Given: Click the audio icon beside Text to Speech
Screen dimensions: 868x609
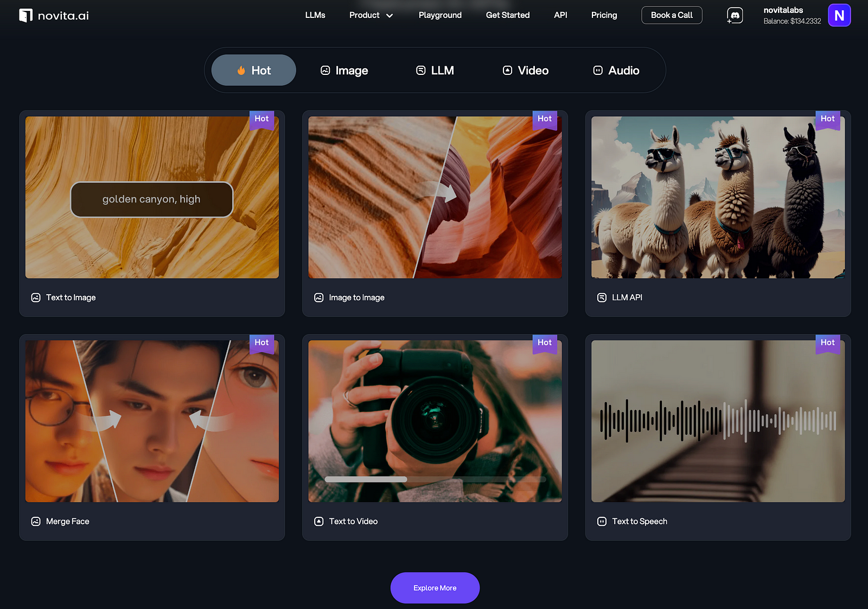Looking at the screenshot, I should coord(602,522).
